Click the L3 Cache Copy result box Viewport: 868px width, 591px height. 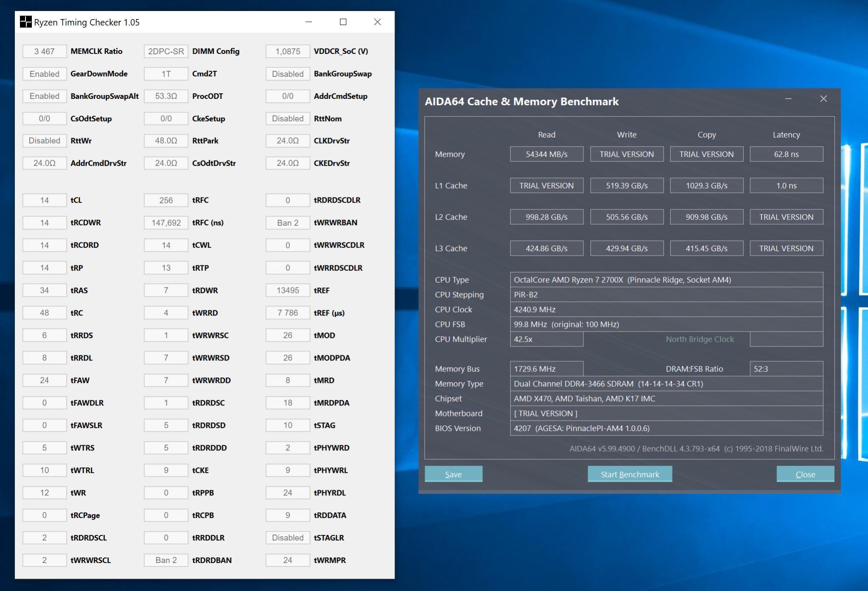click(x=706, y=248)
